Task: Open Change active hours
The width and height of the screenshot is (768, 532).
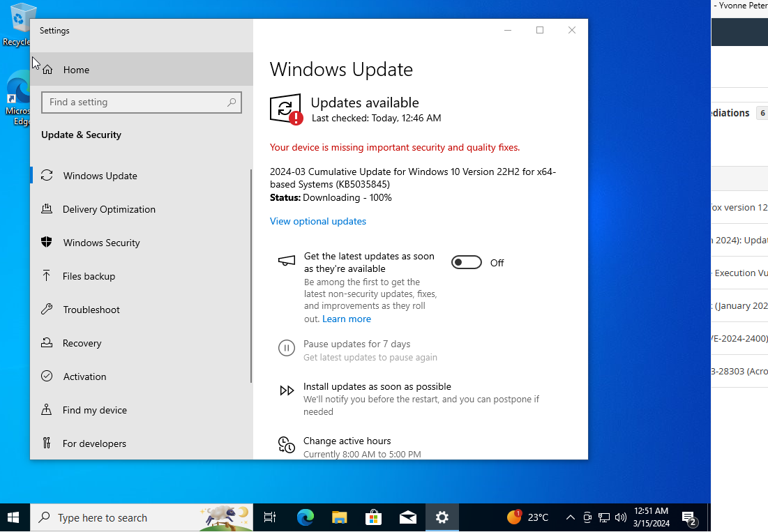Action: (347, 441)
